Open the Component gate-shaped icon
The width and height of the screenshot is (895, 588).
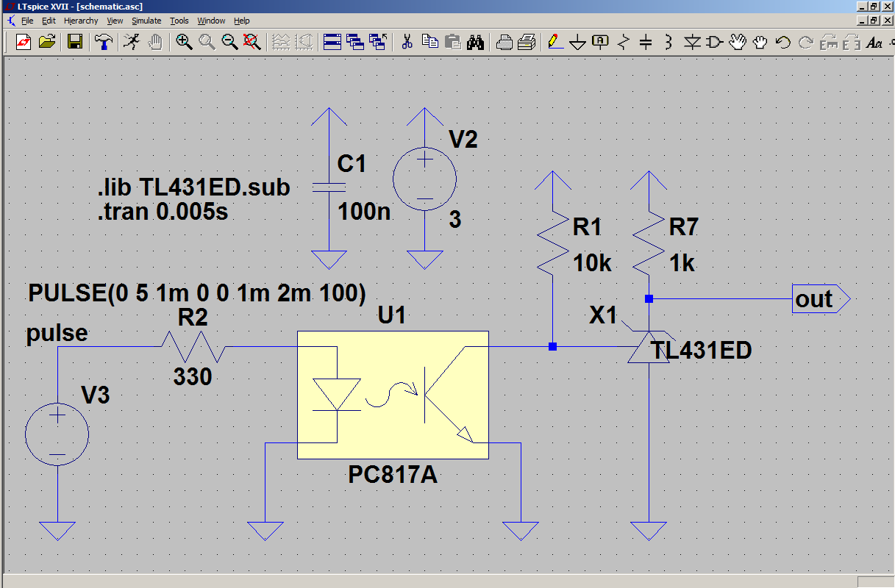pyautogui.click(x=714, y=43)
